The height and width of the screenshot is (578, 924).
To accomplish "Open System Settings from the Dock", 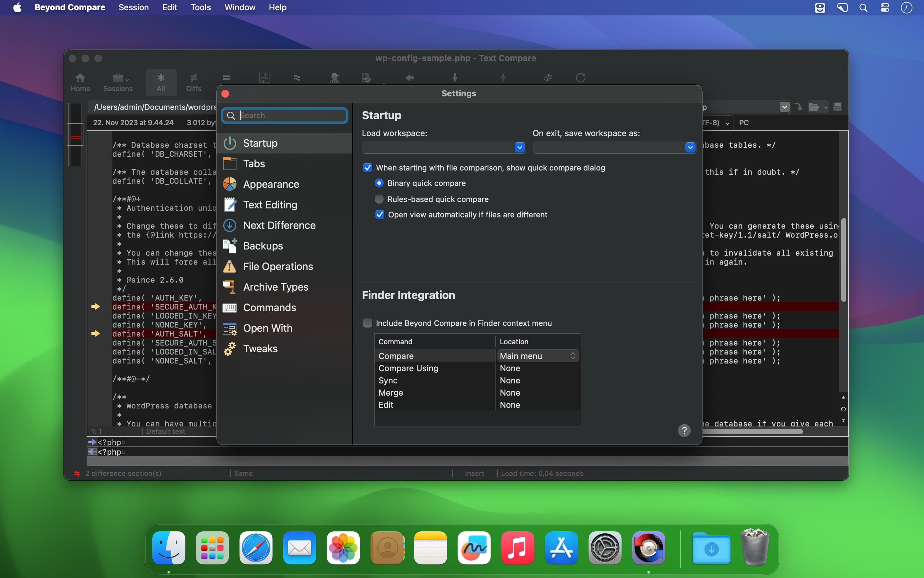I will pos(605,548).
